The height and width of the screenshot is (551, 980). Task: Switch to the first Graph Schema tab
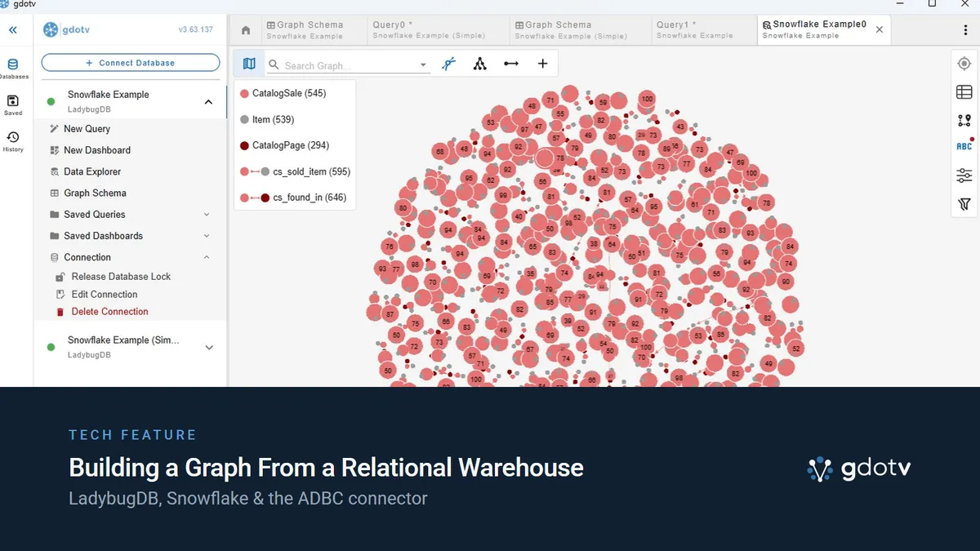tap(313, 30)
